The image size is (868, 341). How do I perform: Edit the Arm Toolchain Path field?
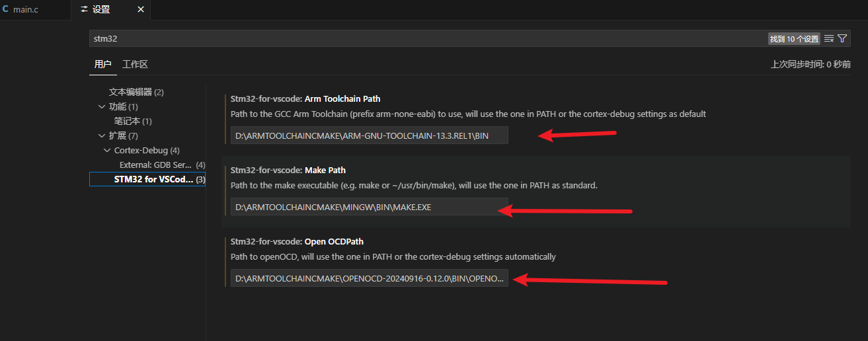tap(370, 135)
